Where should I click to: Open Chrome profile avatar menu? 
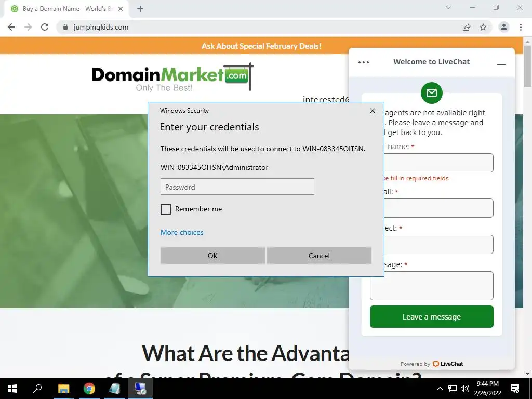pos(504,27)
